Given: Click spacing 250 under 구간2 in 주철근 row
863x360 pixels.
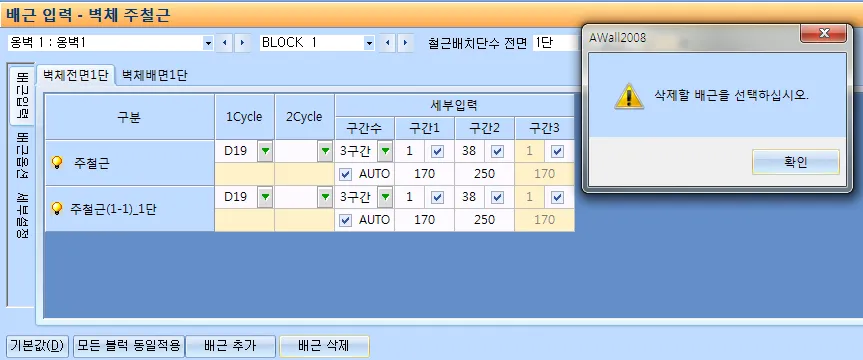Looking at the screenshot, I should pyautogui.click(x=484, y=174).
